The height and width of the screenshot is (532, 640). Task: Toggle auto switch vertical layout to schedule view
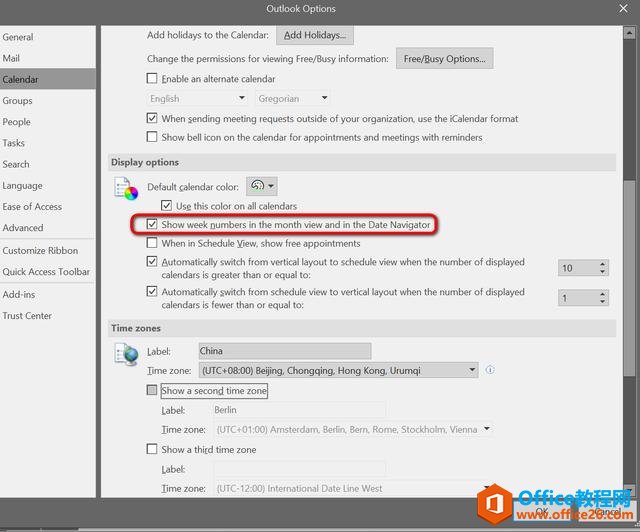pyautogui.click(x=152, y=261)
